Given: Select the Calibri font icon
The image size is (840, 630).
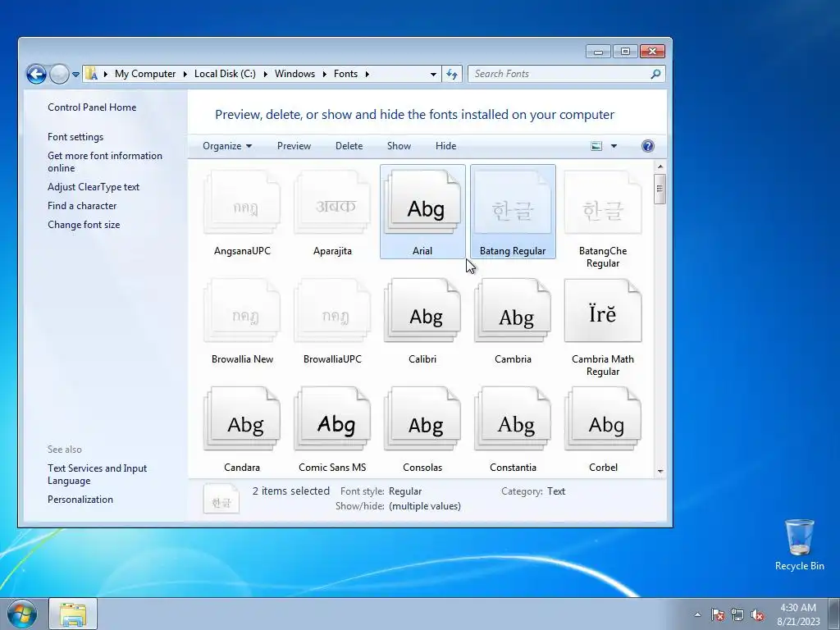Looking at the screenshot, I should (422, 311).
